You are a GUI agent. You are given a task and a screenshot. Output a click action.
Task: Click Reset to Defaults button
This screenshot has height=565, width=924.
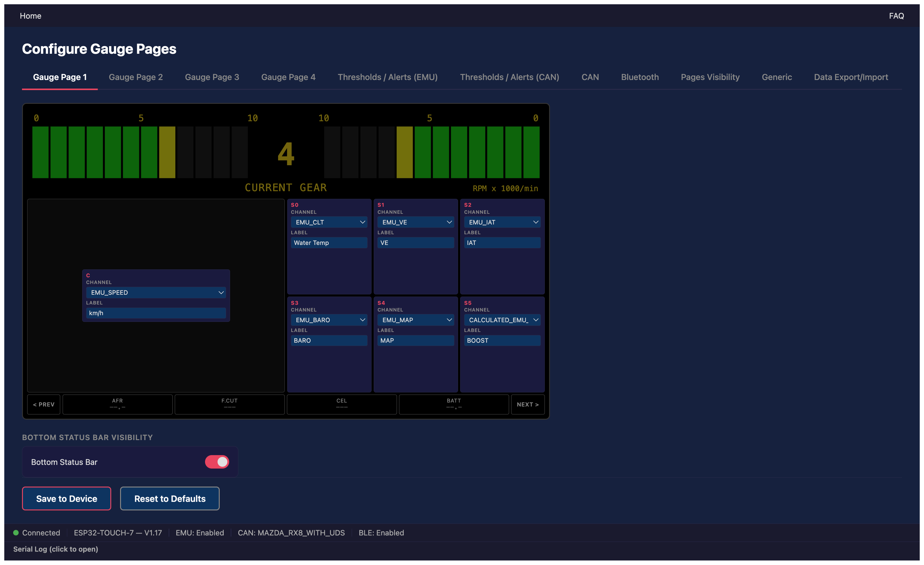170,498
